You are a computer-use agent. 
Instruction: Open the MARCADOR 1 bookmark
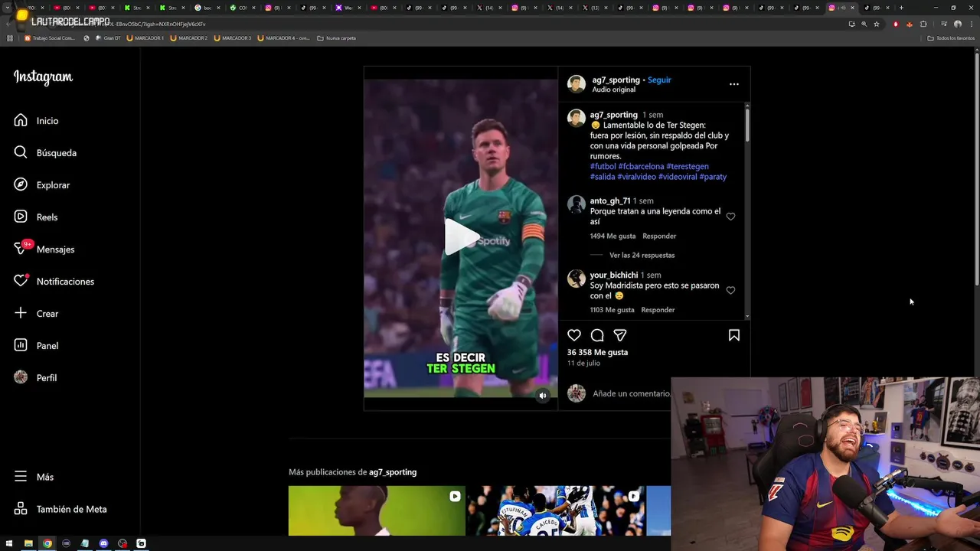pyautogui.click(x=145, y=37)
